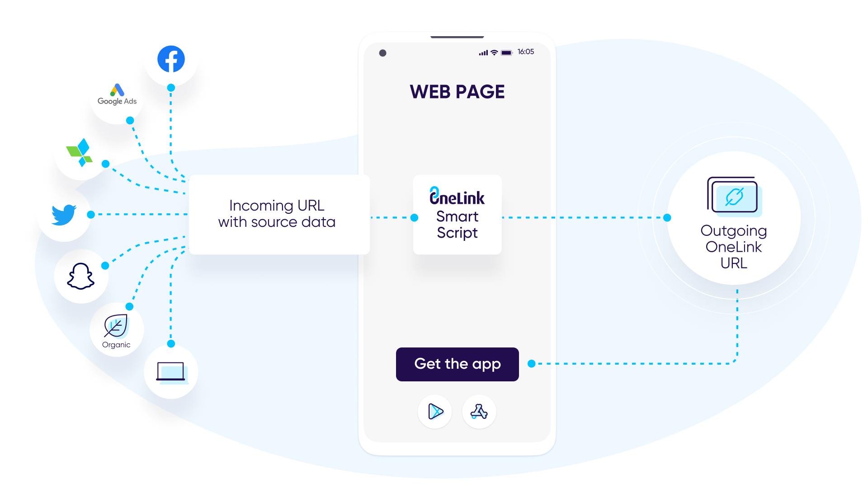868x488 pixels.
Task: Click the Organic leaf icon
Action: (x=116, y=325)
